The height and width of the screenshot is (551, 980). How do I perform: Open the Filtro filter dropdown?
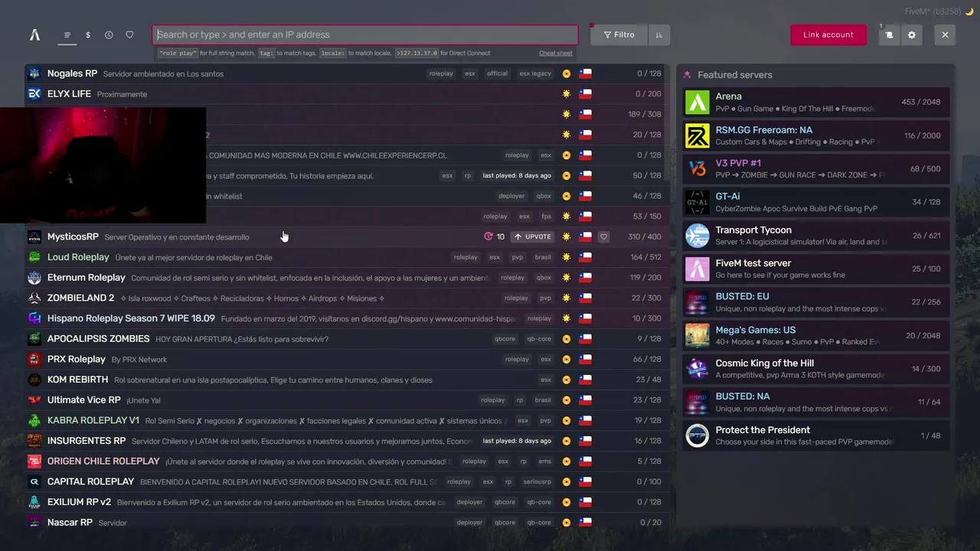point(619,34)
